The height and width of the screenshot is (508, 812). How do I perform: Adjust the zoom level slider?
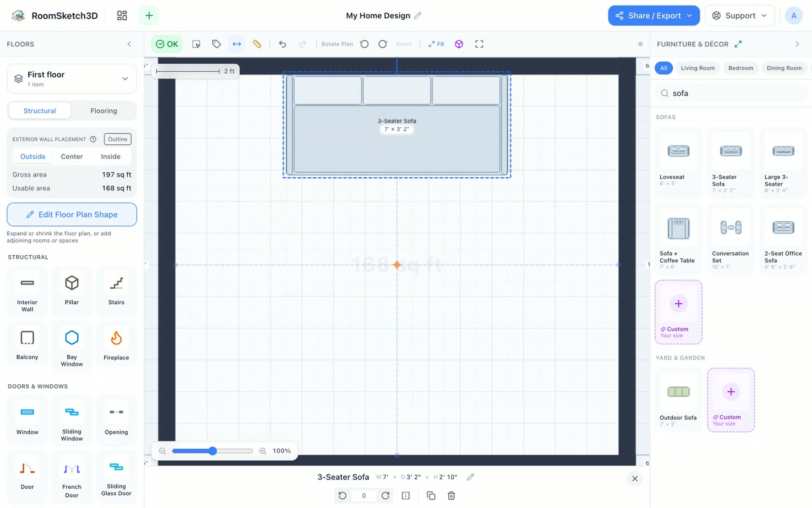[212, 451]
